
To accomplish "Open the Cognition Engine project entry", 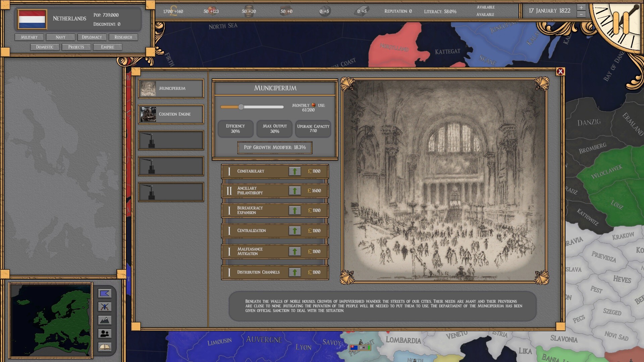I will pyautogui.click(x=171, y=114).
